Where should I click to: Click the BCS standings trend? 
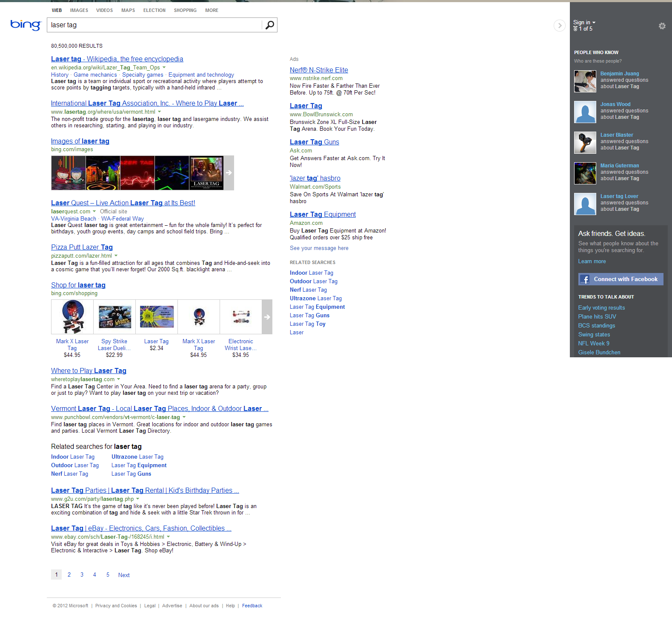tap(596, 325)
